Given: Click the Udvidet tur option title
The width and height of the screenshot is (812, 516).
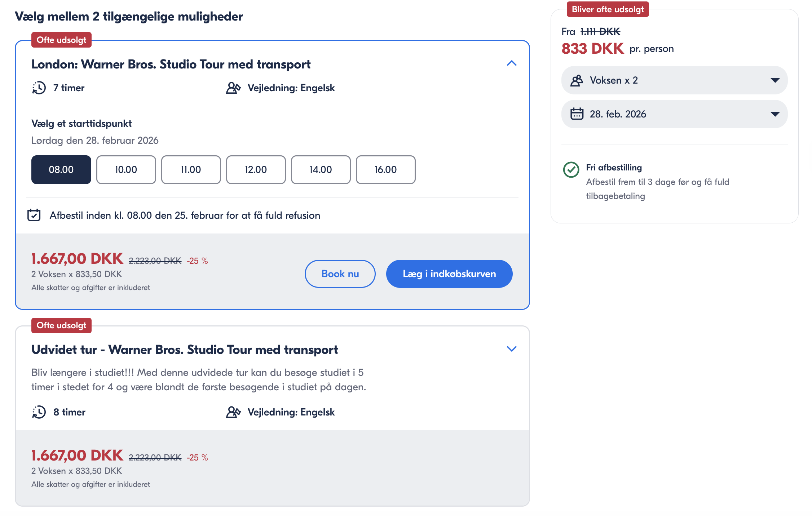Looking at the screenshot, I should click(x=185, y=350).
